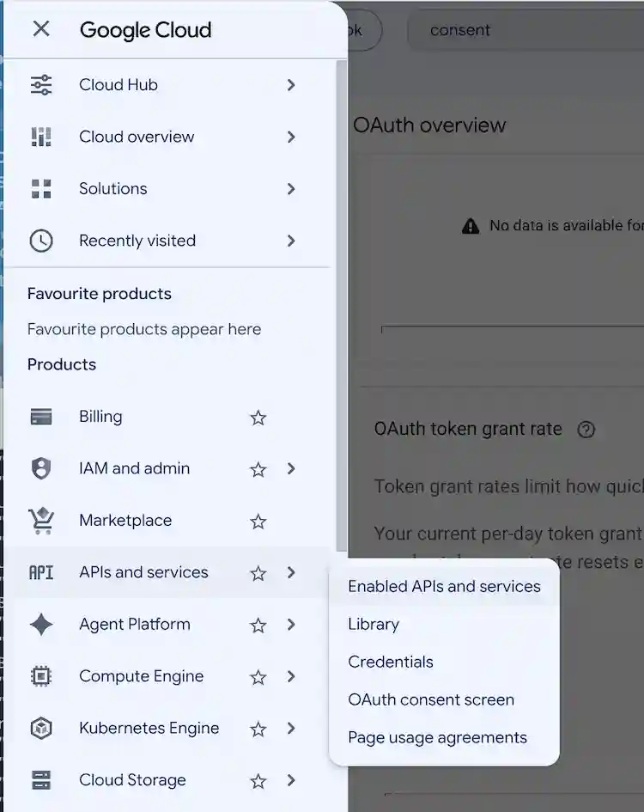Click the Products section heading
Image resolution: width=644 pixels, height=812 pixels.
(62, 364)
